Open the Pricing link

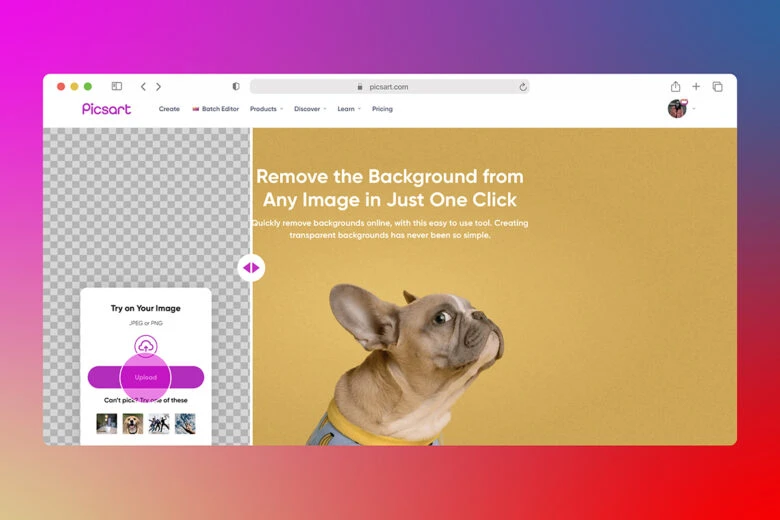tap(382, 109)
